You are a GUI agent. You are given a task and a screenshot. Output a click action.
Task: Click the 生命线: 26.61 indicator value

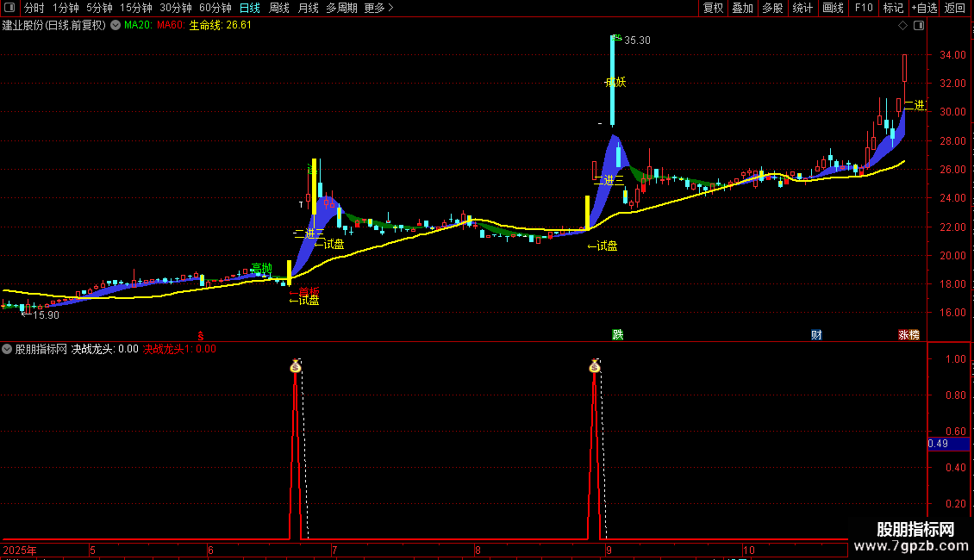pos(221,25)
